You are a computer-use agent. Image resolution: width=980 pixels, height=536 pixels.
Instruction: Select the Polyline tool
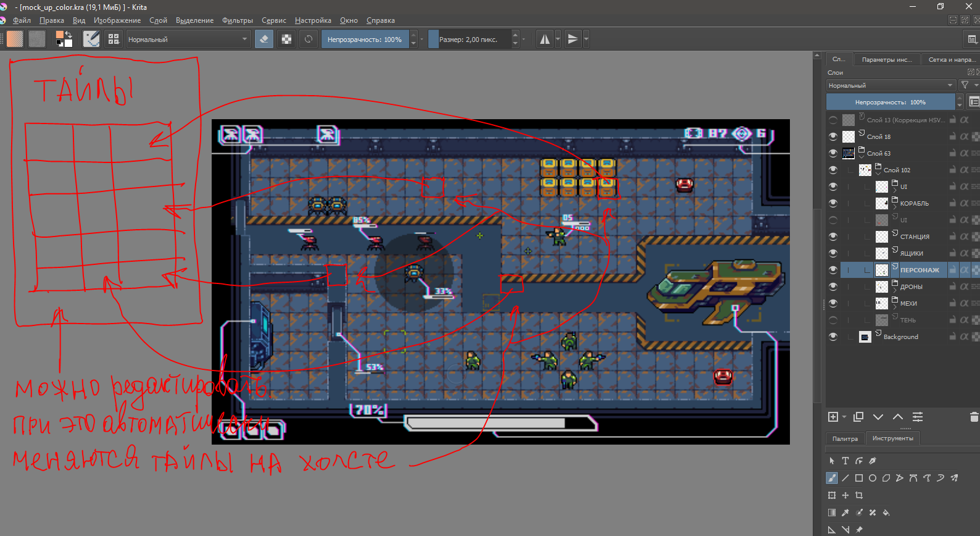click(900, 478)
